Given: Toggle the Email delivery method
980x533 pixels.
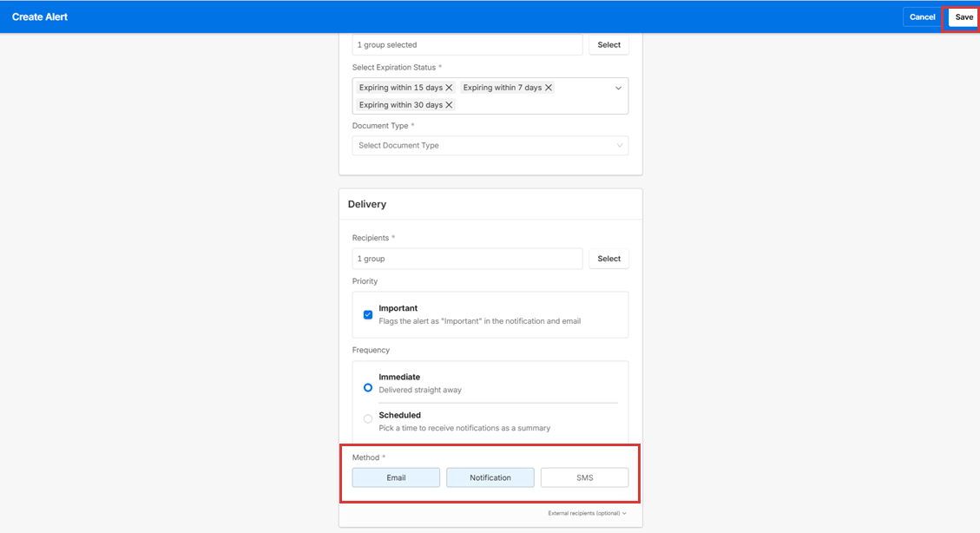Looking at the screenshot, I should coord(396,477).
